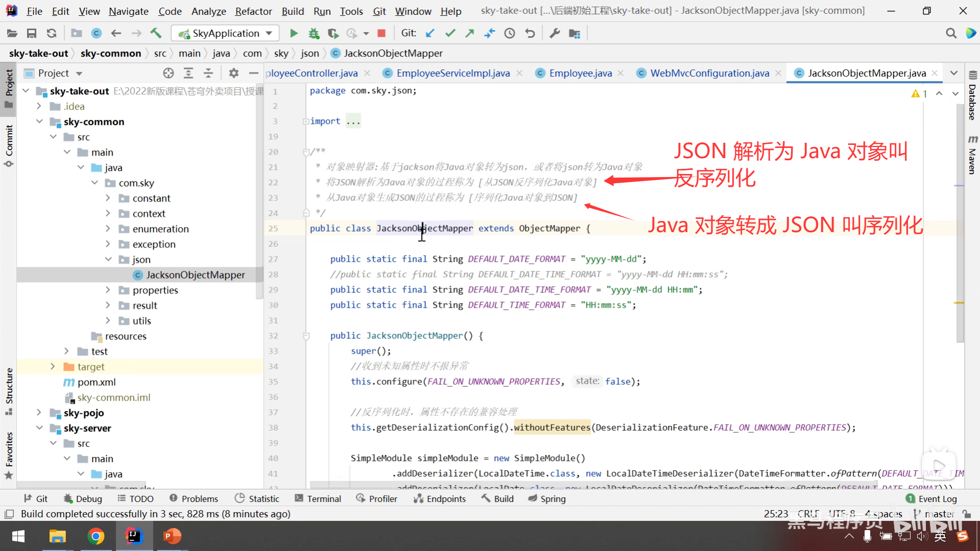Stop the running application (red square)

point(381,34)
